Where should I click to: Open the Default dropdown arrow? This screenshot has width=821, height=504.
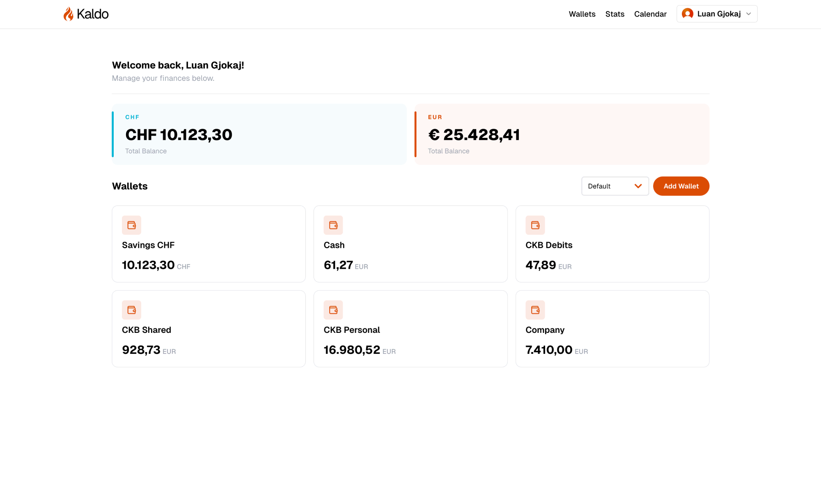pyautogui.click(x=638, y=186)
